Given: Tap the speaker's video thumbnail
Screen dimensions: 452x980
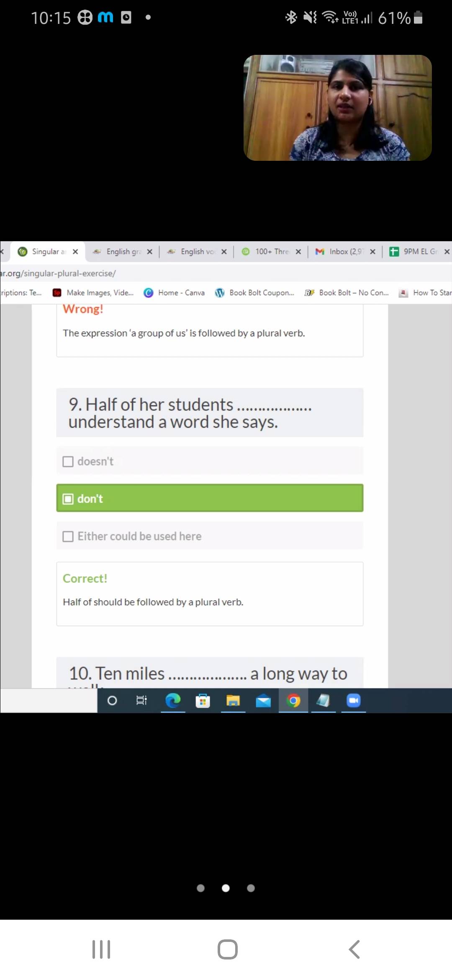Looking at the screenshot, I should [x=337, y=108].
